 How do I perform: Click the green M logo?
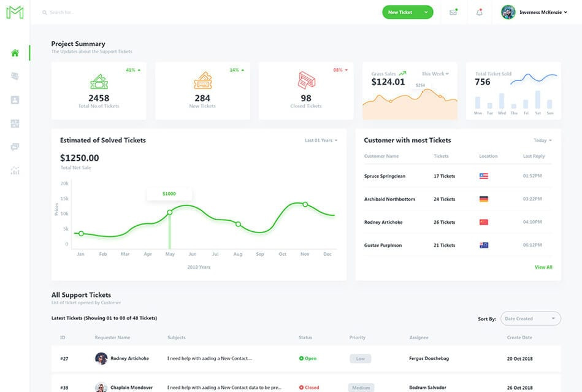coord(15,12)
